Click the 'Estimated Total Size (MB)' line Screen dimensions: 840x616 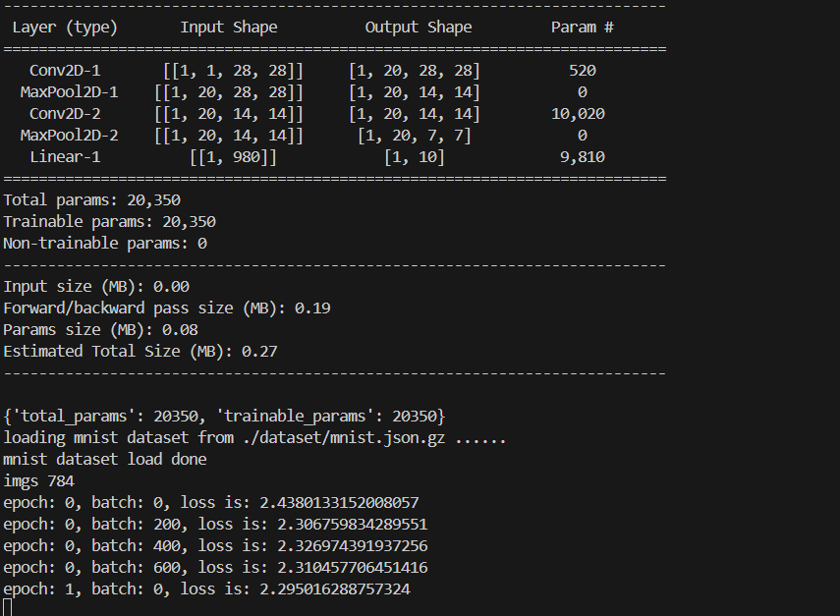140,352
